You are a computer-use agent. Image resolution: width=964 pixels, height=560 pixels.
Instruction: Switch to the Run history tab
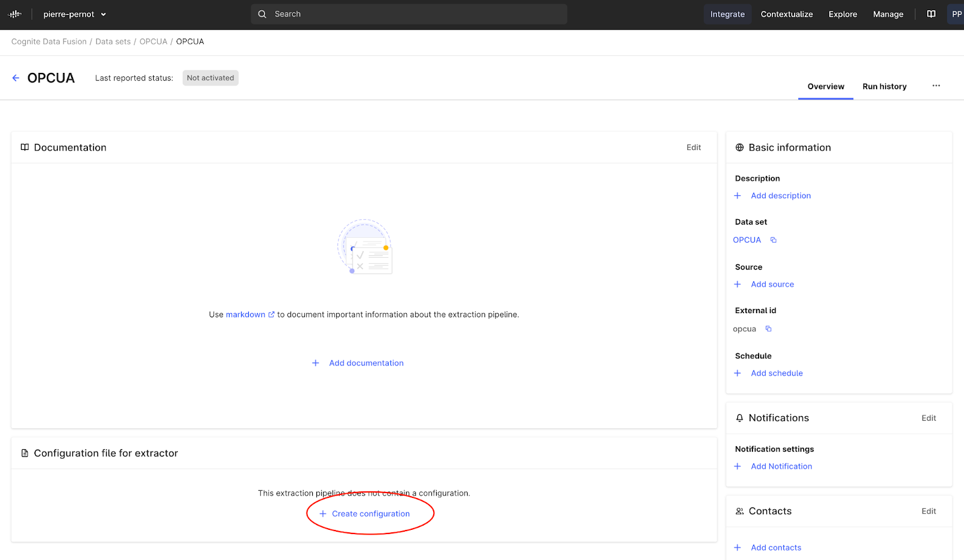point(884,87)
